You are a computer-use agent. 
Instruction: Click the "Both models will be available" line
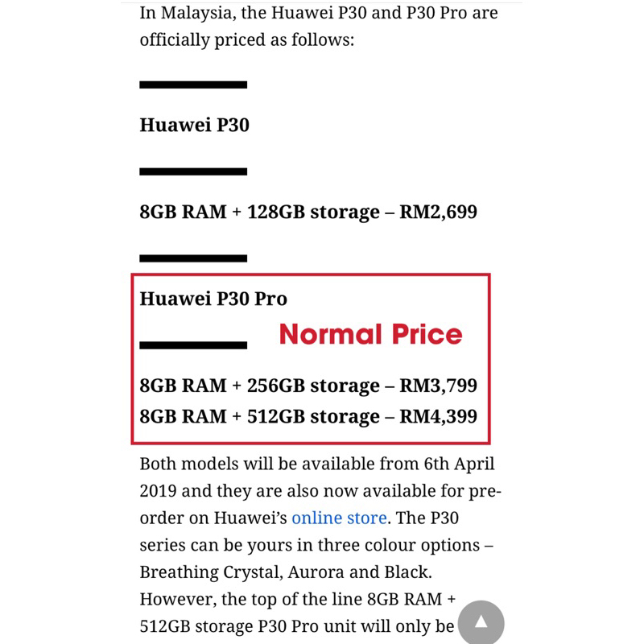[317, 464]
